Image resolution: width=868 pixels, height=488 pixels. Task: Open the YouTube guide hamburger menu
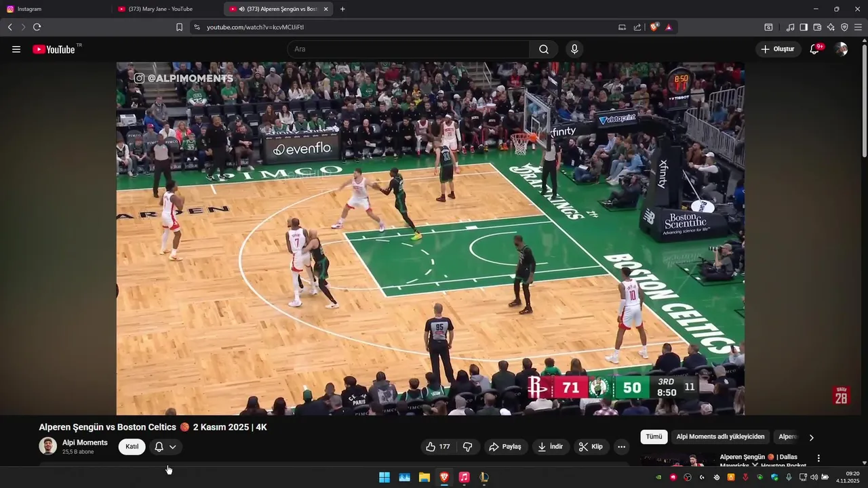[16, 49]
